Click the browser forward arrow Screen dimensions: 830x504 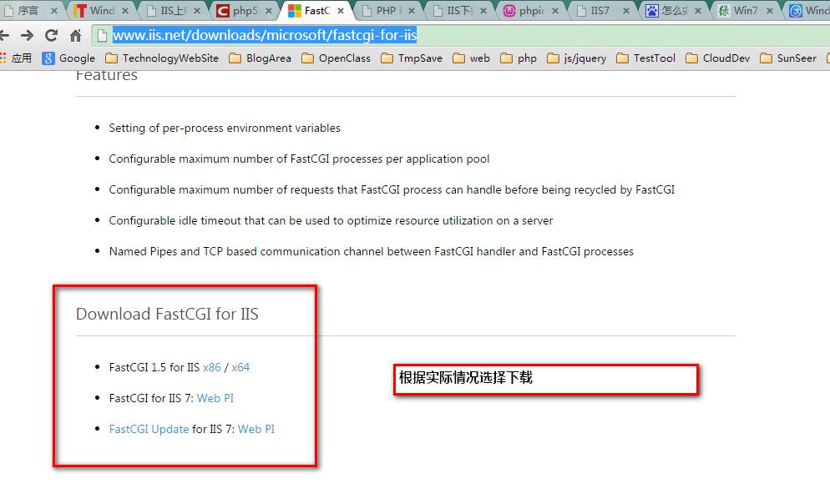(27, 36)
